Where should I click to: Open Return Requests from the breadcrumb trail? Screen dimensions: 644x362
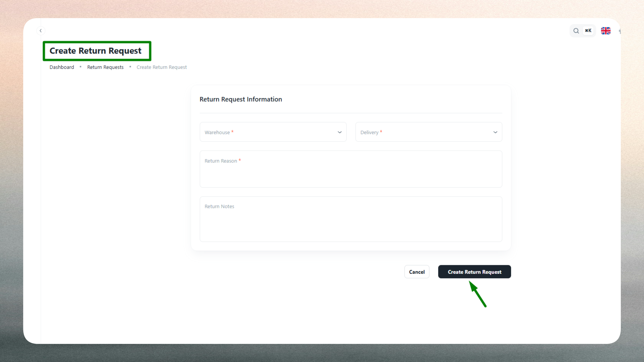coord(105,67)
